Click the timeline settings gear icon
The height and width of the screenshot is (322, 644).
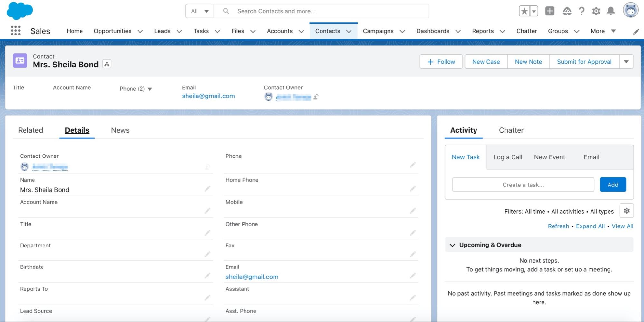(x=626, y=211)
